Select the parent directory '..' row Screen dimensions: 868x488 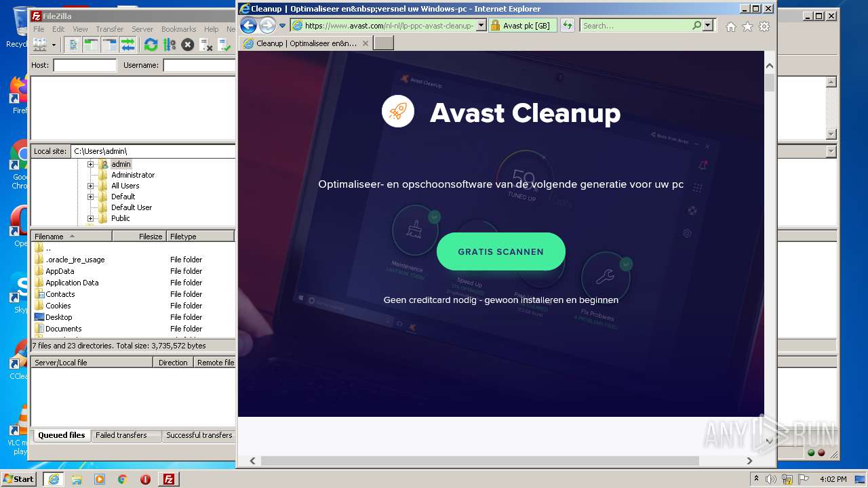point(133,248)
